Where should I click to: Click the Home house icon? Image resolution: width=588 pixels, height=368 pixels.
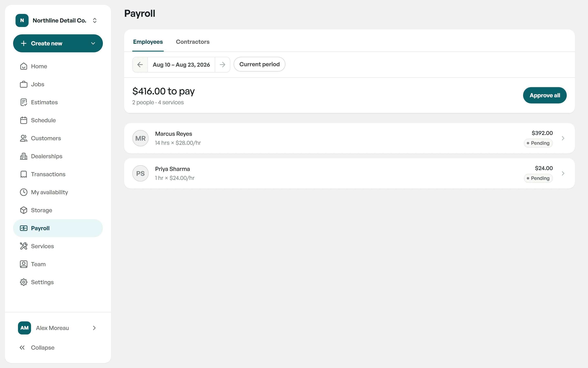pos(23,66)
